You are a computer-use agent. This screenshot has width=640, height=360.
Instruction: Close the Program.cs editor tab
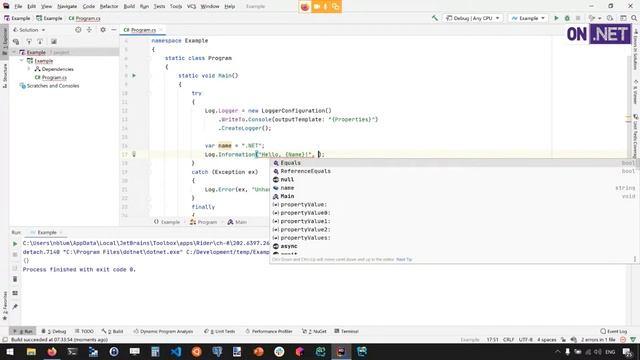click(x=161, y=30)
